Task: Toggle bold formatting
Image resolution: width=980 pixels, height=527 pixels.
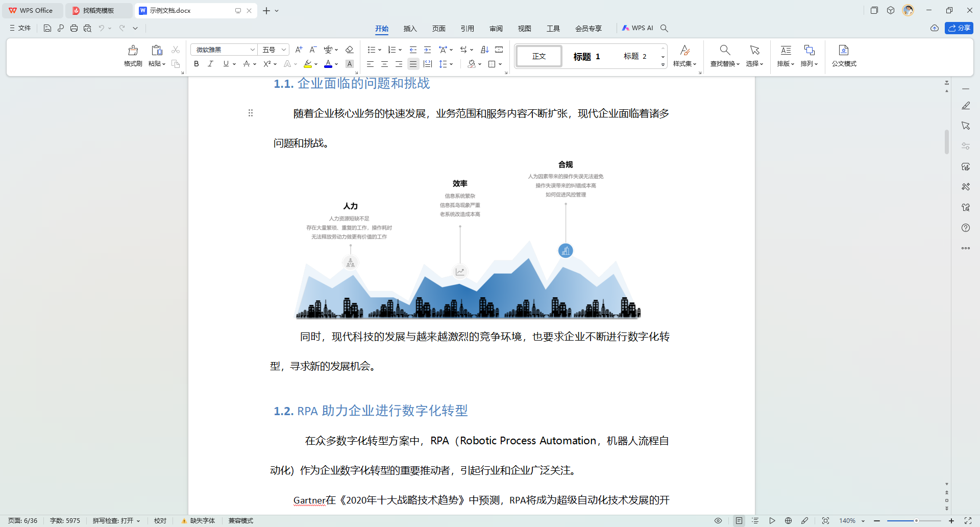Action: [x=197, y=64]
